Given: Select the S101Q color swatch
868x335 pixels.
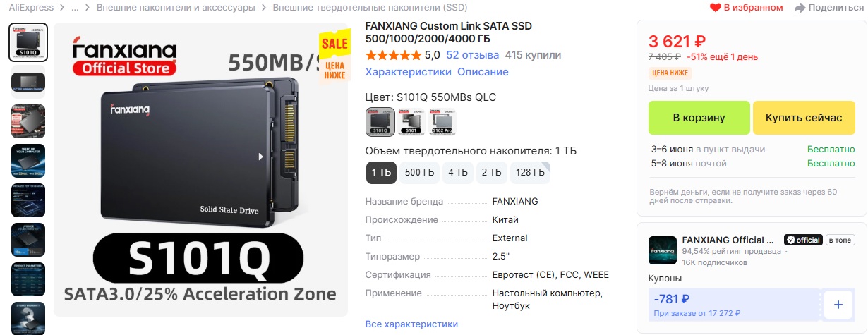Looking at the screenshot, I should click(x=380, y=121).
